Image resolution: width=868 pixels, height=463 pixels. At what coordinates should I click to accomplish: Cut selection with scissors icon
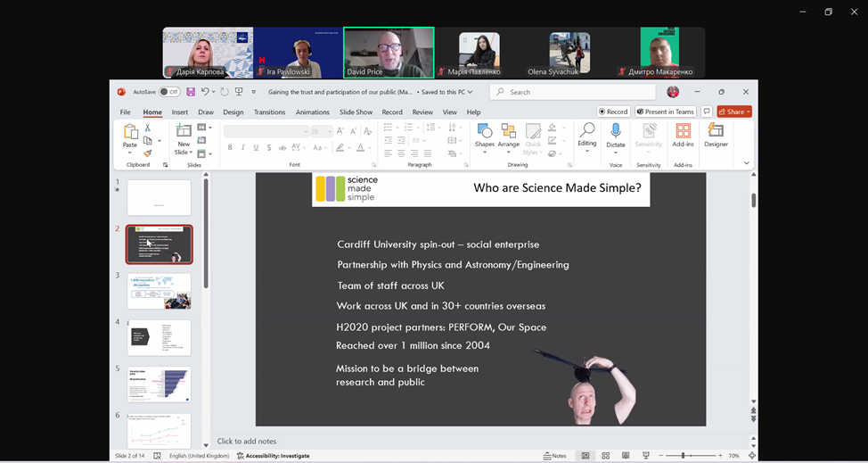point(148,128)
